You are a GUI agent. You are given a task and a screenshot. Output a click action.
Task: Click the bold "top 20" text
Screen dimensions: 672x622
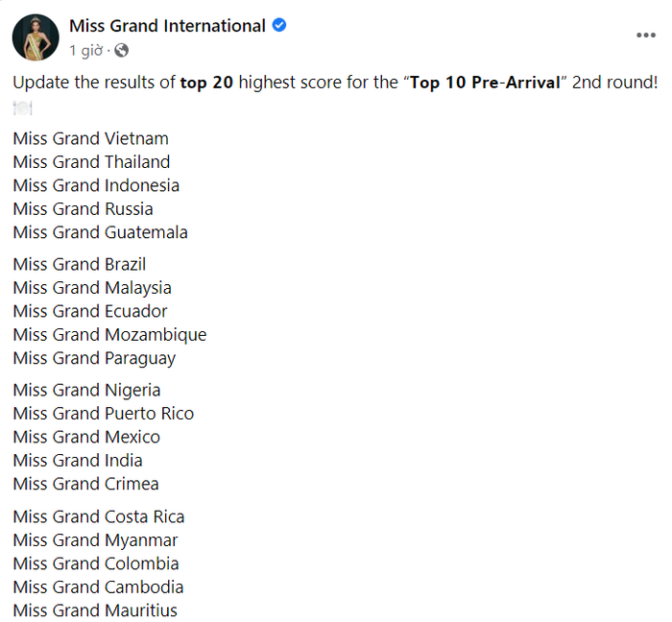206,83
